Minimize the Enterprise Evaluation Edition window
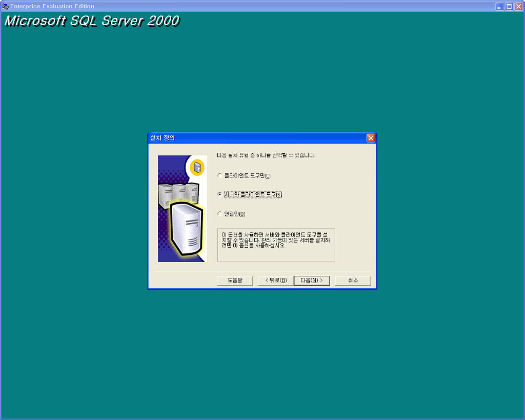The width and height of the screenshot is (525, 420). 499,6
